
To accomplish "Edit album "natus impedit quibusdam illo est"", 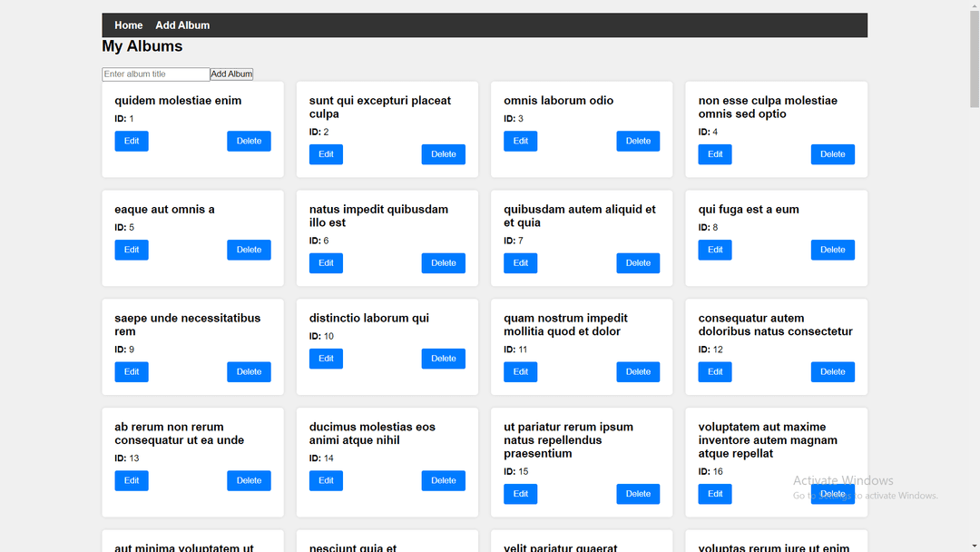I will click(326, 263).
